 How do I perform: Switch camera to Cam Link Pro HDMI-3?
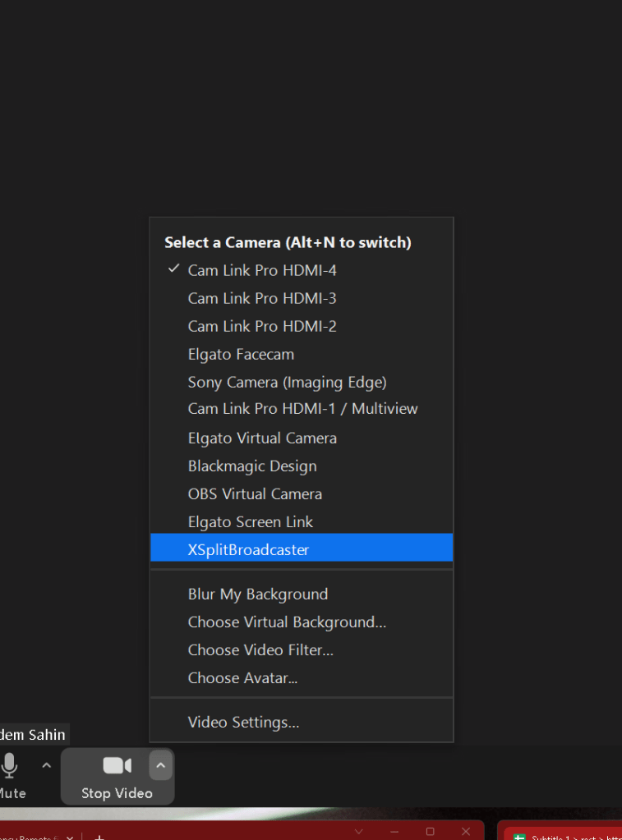[x=302, y=298]
